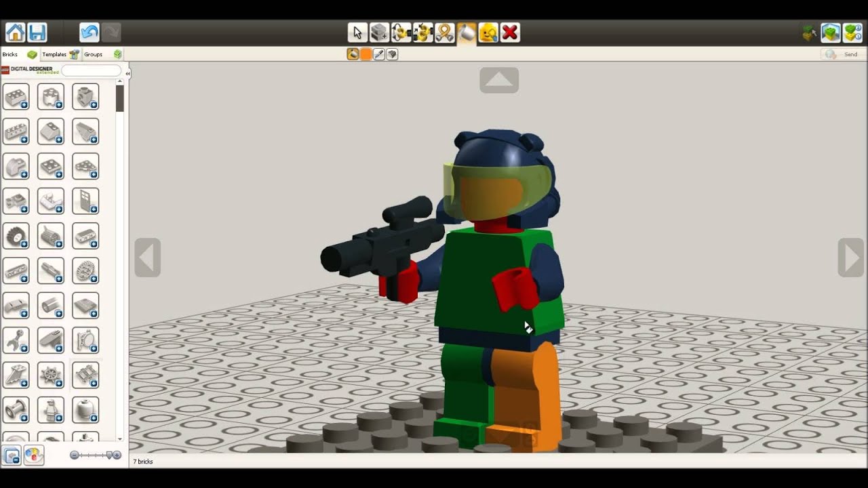Expand the minifigure head category
The width and height of the screenshot is (868, 488).
coord(86,411)
